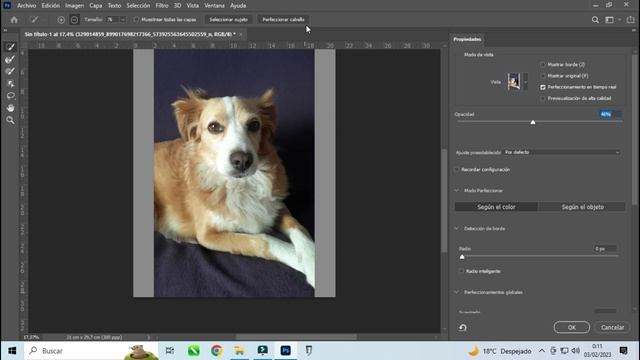Open the Ventana menu

(x=214, y=6)
